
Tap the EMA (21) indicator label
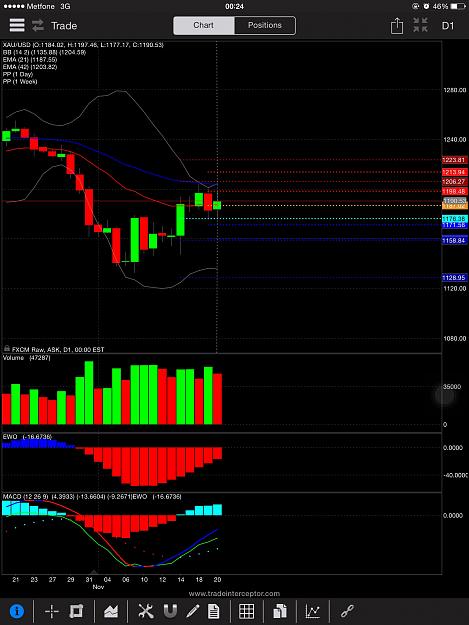(30, 59)
